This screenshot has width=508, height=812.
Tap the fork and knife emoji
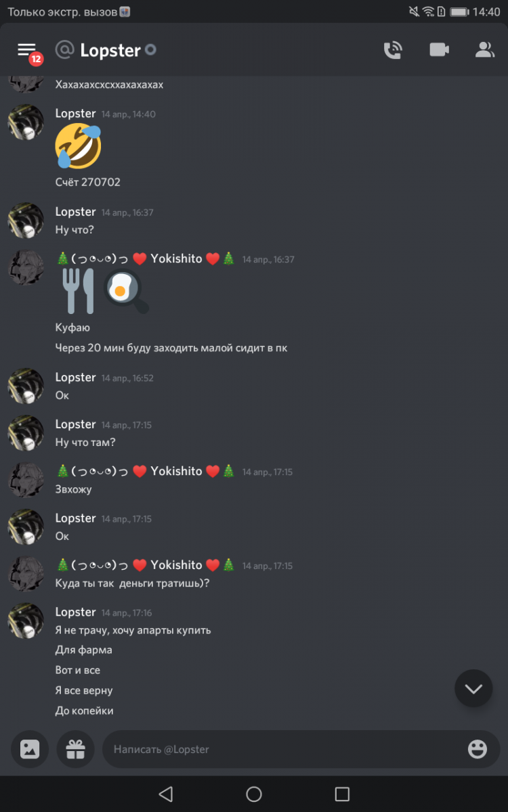tap(79, 291)
